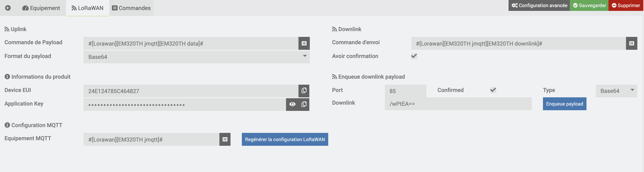Expand the downlink Type dropdown
The width and height of the screenshot is (644, 172).
click(616, 91)
